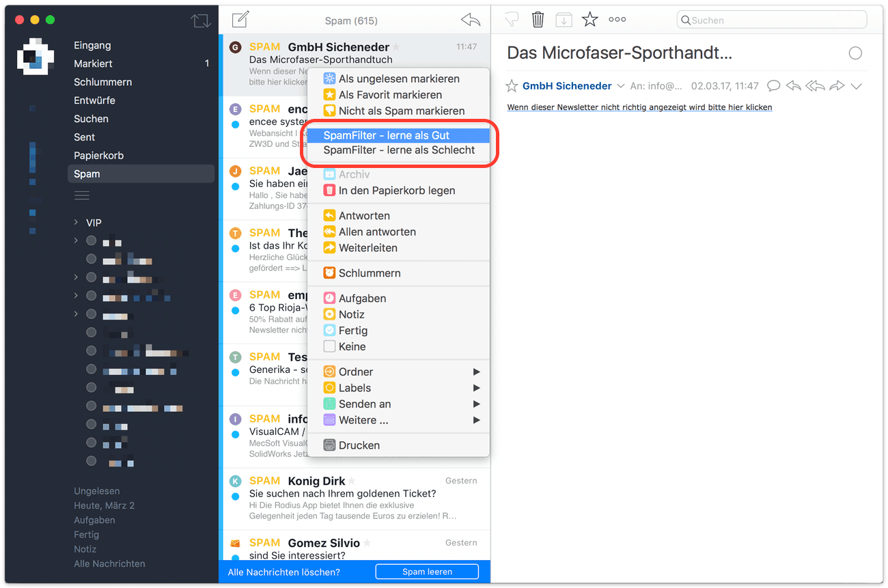Screen dimensions: 888x588
Task: Click the speech bubble comment icon
Action: coord(773,86)
